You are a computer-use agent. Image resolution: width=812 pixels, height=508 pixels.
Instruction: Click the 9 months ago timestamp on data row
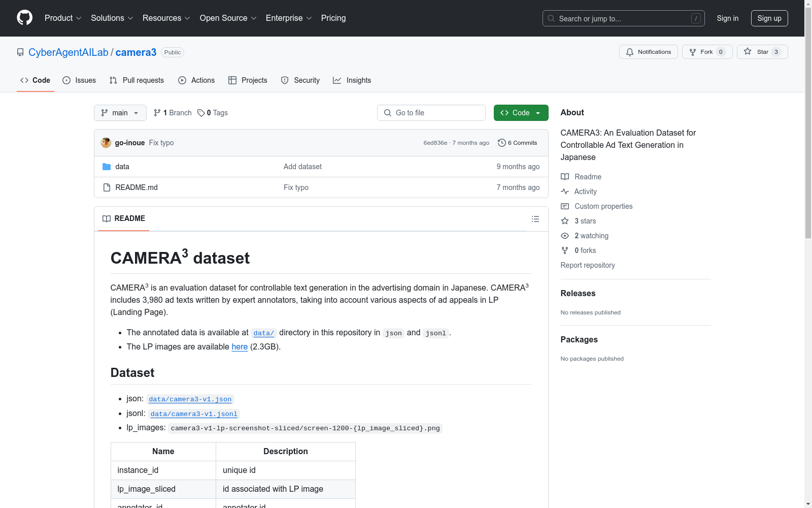518,167
